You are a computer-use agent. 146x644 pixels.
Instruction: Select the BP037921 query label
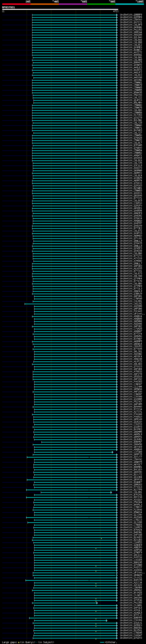coord(8,8)
